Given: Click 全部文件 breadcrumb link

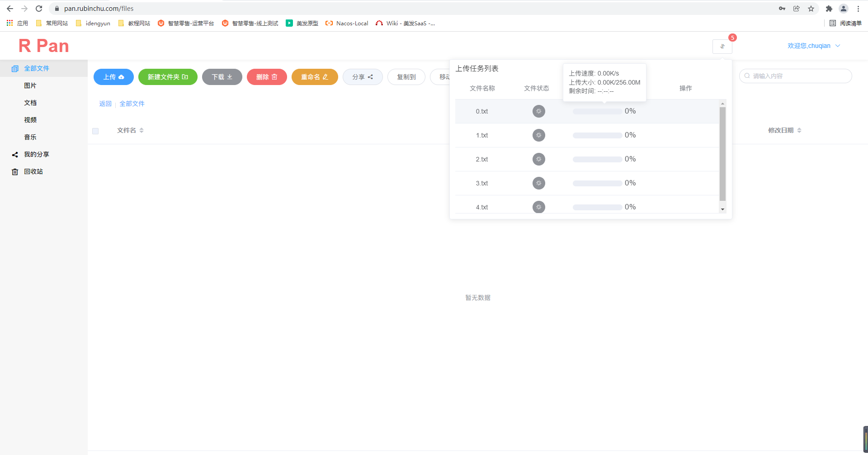Looking at the screenshot, I should (x=132, y=104).
